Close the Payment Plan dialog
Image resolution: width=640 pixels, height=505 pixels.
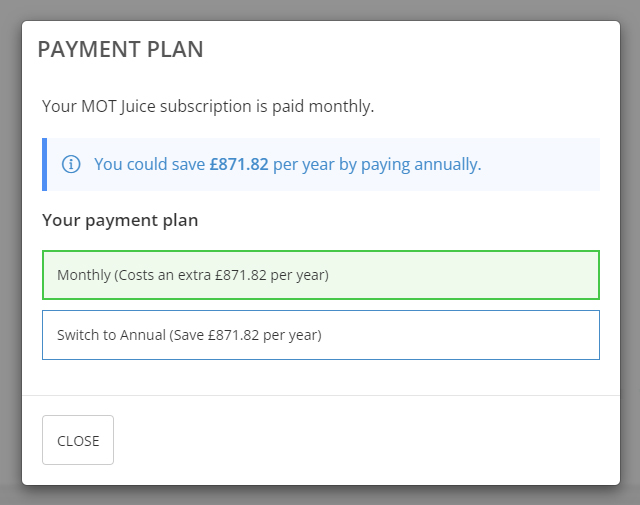tap(78, 440)
